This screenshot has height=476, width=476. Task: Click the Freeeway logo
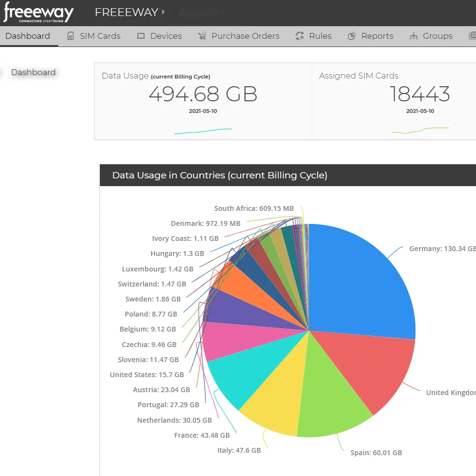tap(38, 13)
